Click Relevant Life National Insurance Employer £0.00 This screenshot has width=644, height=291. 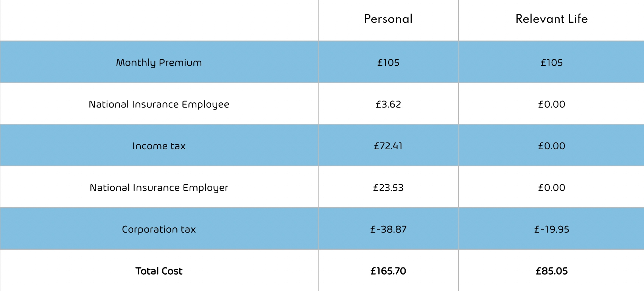(551, 188)
